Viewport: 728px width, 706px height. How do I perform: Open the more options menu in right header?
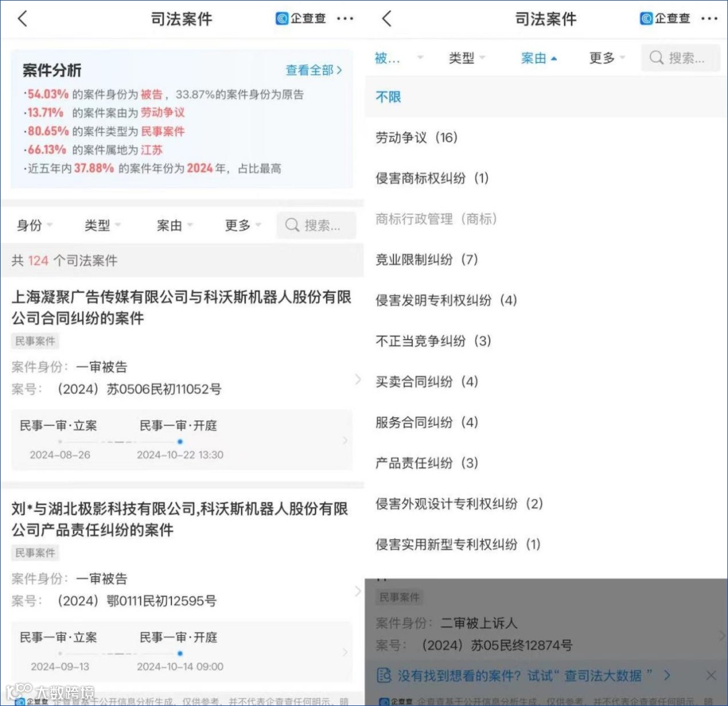click(x=709, y=19)
